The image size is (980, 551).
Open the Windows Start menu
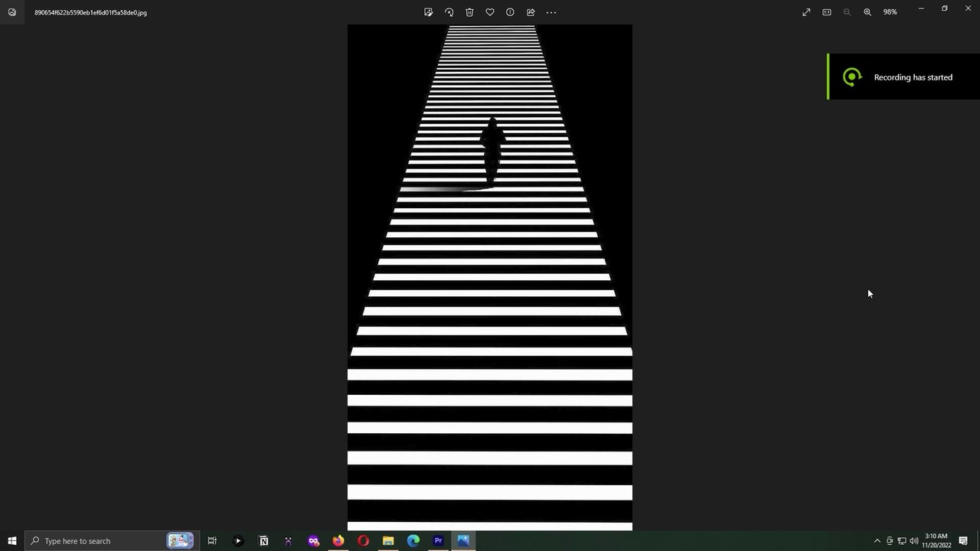(12, 541)
